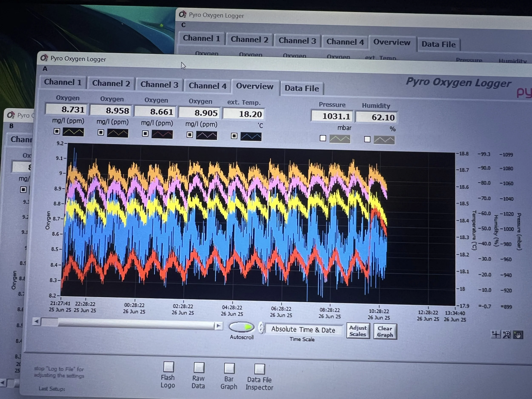Click the oxygen value field showing 8.958
This screenshot has height=399, width=532.
click(x=111, y=110)
